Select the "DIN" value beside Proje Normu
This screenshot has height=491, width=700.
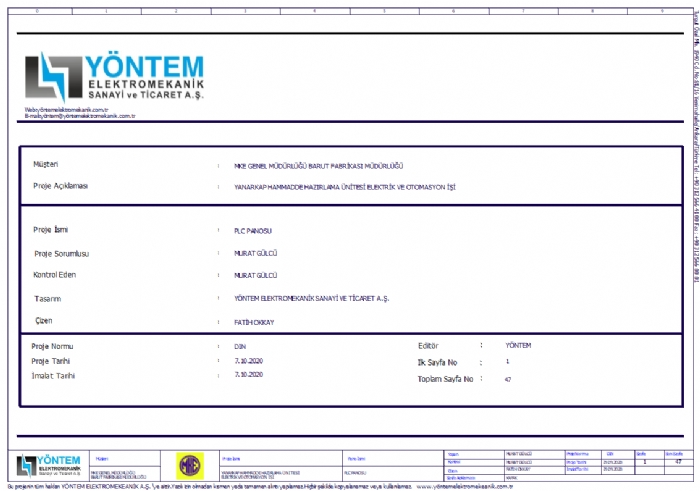[240, 346]
